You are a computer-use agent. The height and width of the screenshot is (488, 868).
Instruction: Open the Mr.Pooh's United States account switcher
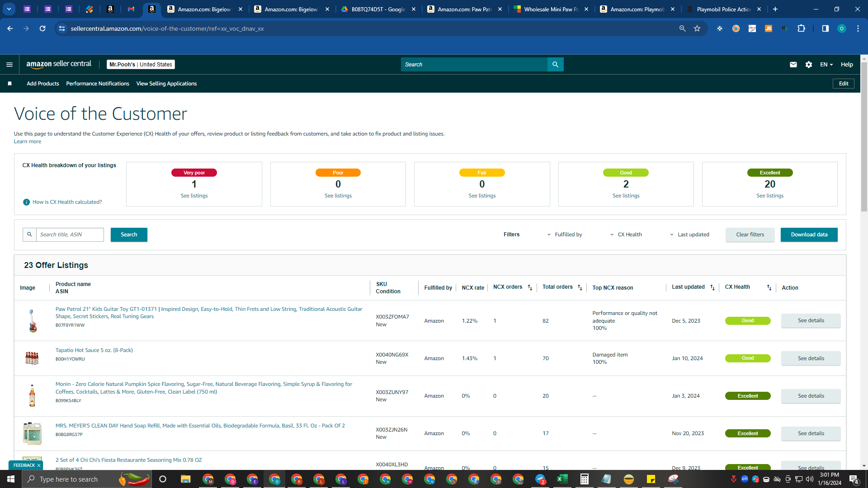point(141,65)
